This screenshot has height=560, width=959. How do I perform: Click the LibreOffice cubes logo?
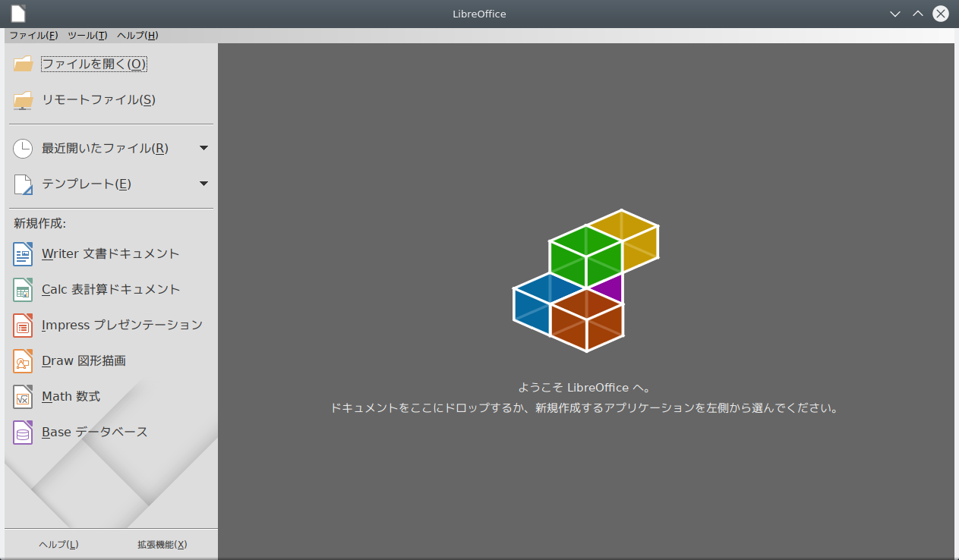coord(585,280)
